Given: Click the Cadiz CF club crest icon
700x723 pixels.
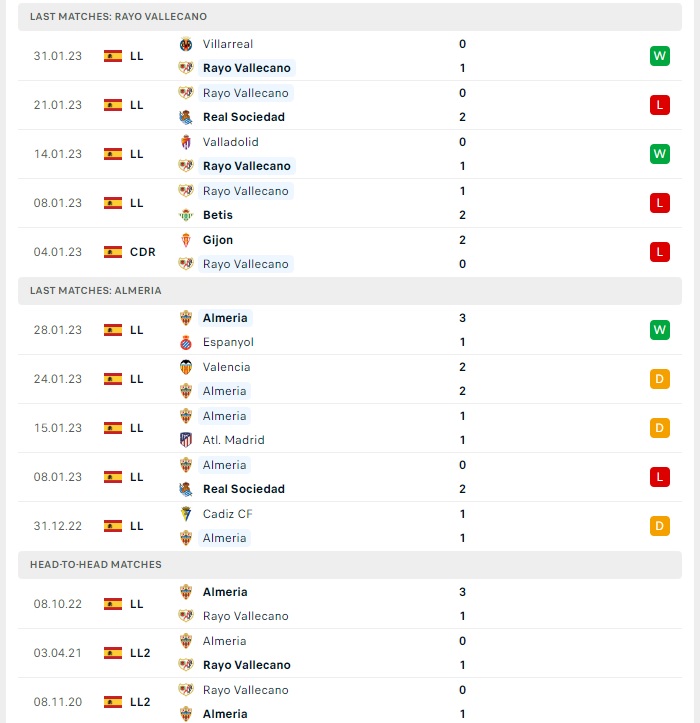Looking at the screenshot, I should coord(186,514).
